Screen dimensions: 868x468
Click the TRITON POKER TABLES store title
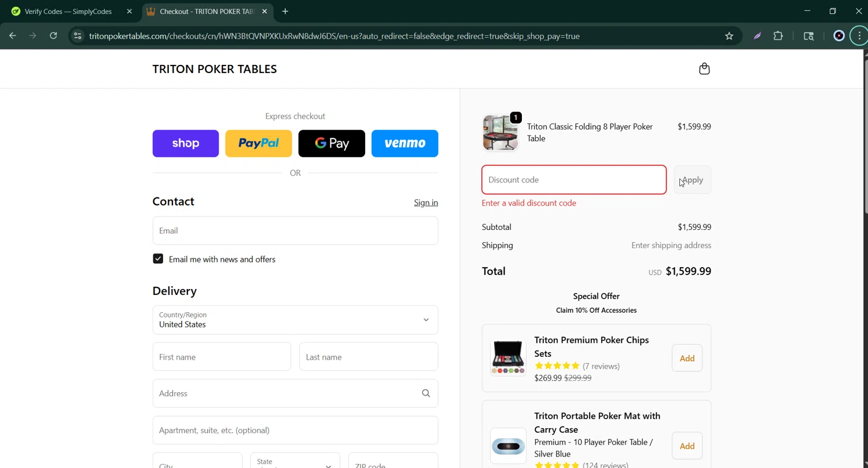click(215, 69)
